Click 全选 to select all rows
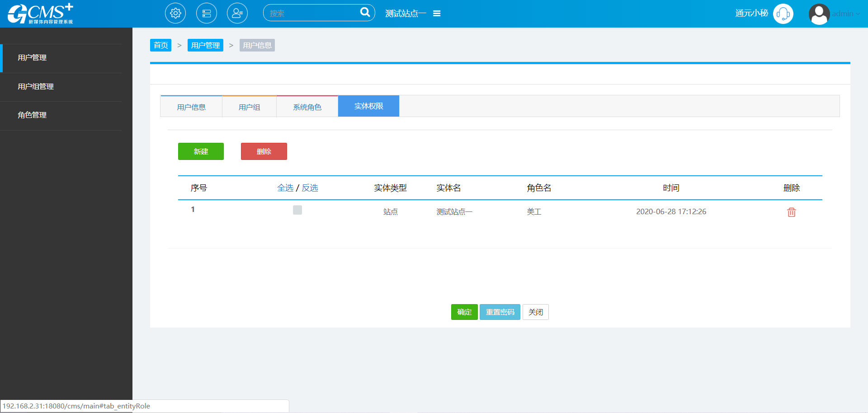Screen dimensions: 868x413 285,188
